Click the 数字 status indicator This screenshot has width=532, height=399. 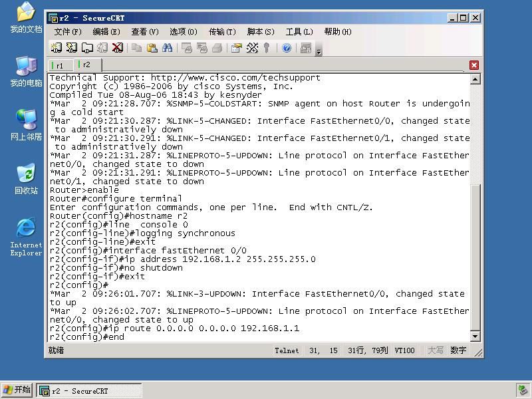pyautogui.click(x=458, y=350)
